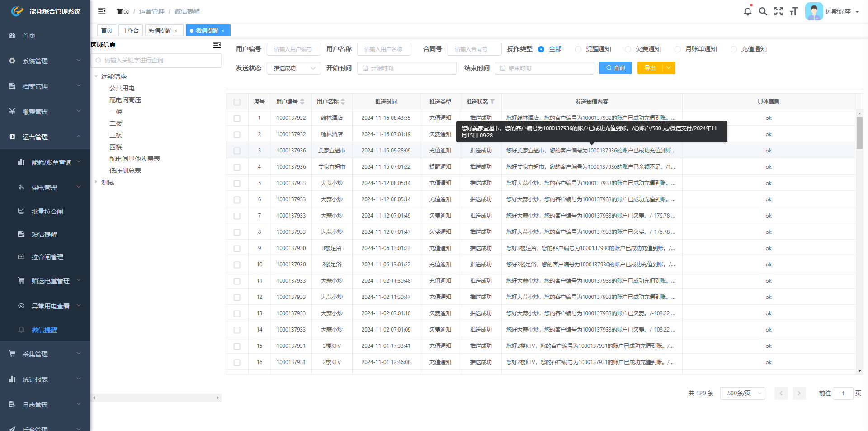This screenshot has height=431, width=868.
Task: Open the font size adjustment icon
Action: tap(793, 11)
